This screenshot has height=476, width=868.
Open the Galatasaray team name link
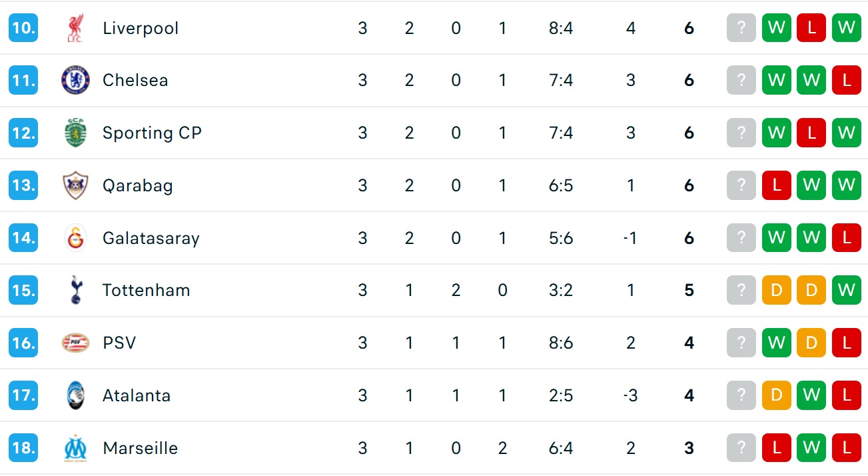[151, 238]
